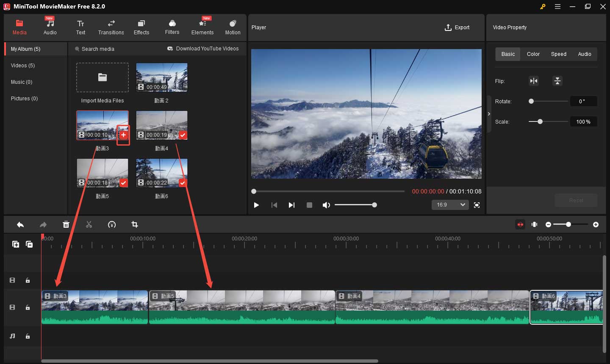
Task: Undo the last action
Action: point(20,224)
